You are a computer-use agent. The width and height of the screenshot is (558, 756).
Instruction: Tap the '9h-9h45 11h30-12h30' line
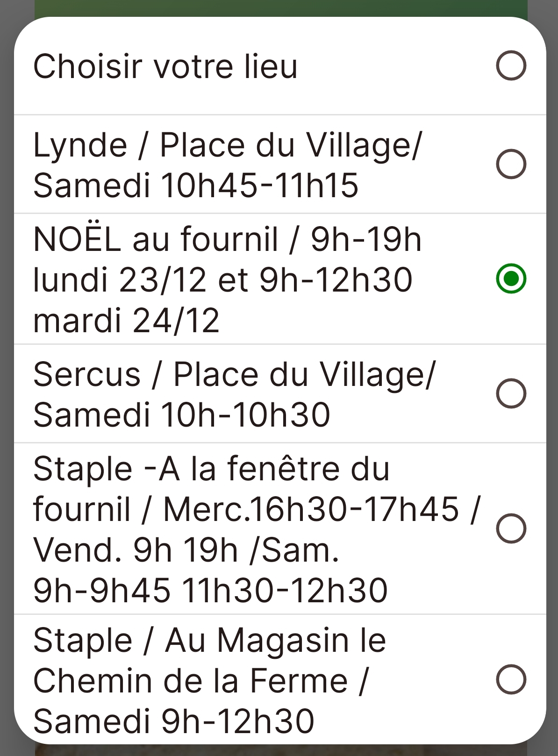click(x=210, y=590)
